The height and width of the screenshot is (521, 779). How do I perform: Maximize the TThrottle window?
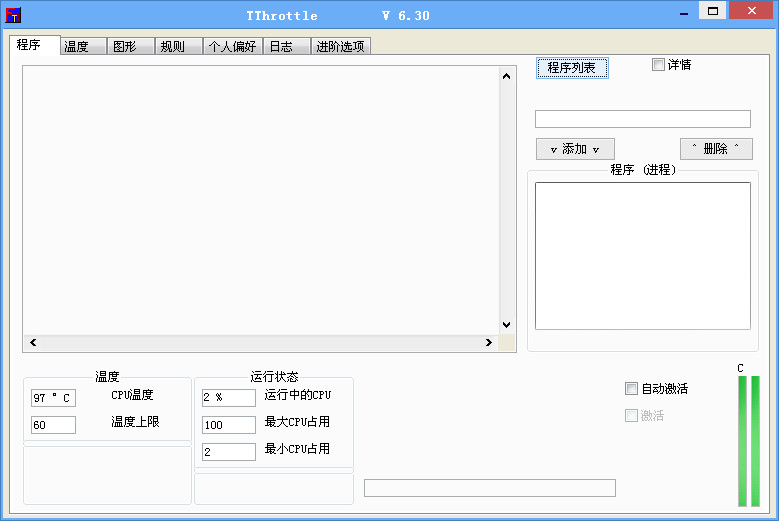point(712,11)
